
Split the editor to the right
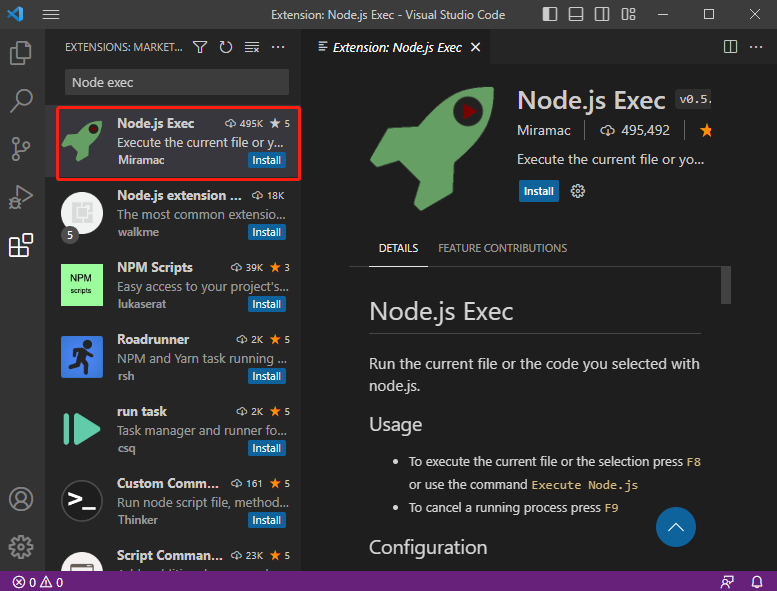(730, 47)
